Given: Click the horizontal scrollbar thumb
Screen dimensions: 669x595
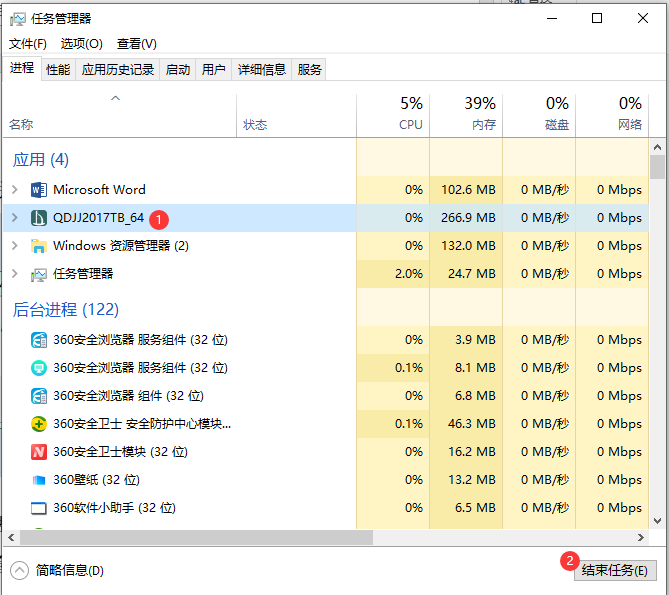Looking at the screenshot, I should pos(196,538).
